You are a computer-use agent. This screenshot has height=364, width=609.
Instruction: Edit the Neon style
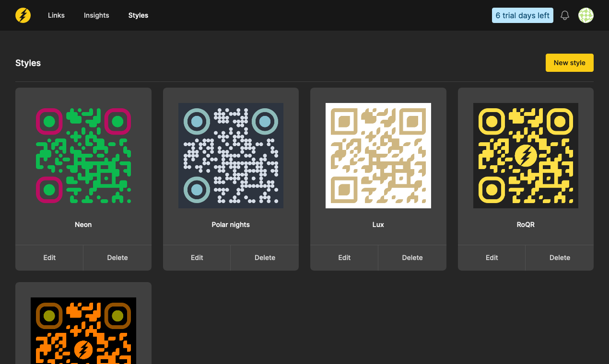49,258
